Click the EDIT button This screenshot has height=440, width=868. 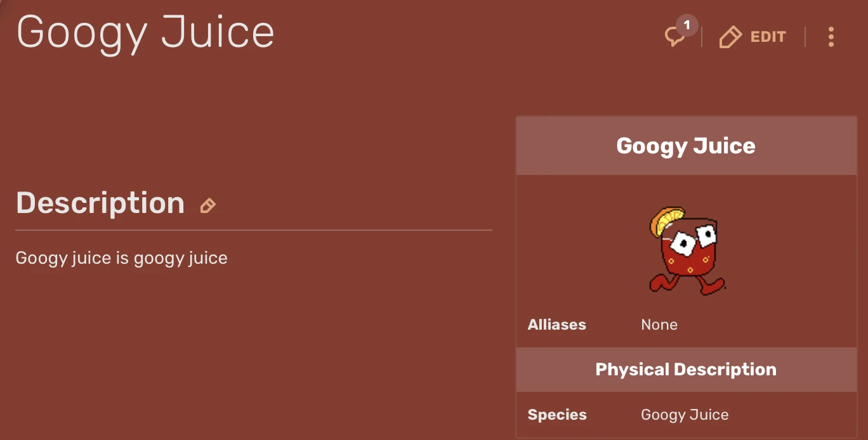tap(768, 37)
